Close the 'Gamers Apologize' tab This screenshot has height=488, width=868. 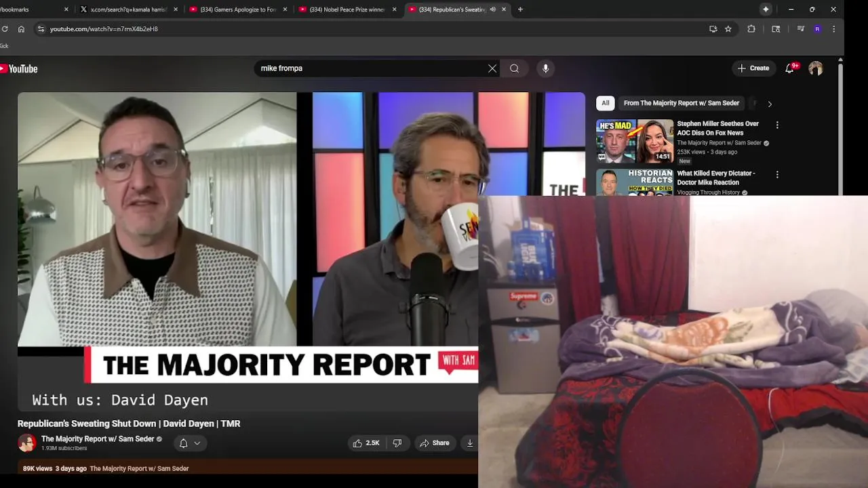(285, 9)
